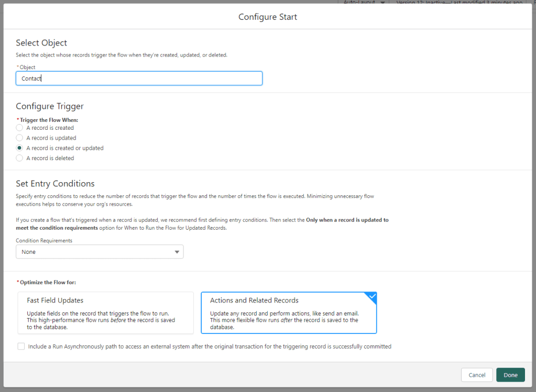The image size is (536, 392).
Task: Click Done to save start configuration
Action: point(510,375)
